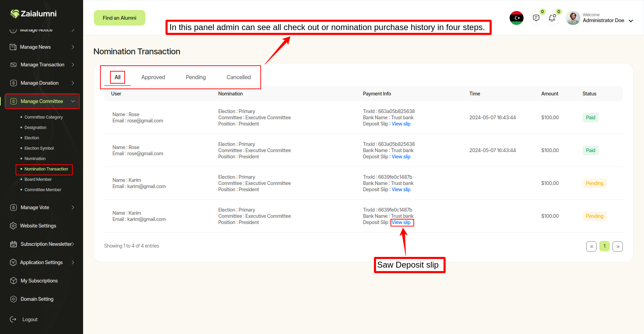Open Committee Member submenu item
This screenshot has width=644, height=334.
click(x=43, y=190)
